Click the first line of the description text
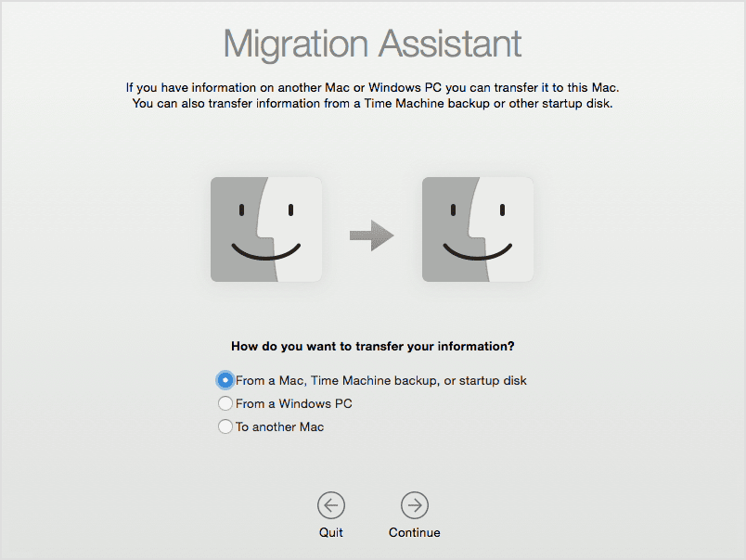The image size is (746, 560). (372, 88)
